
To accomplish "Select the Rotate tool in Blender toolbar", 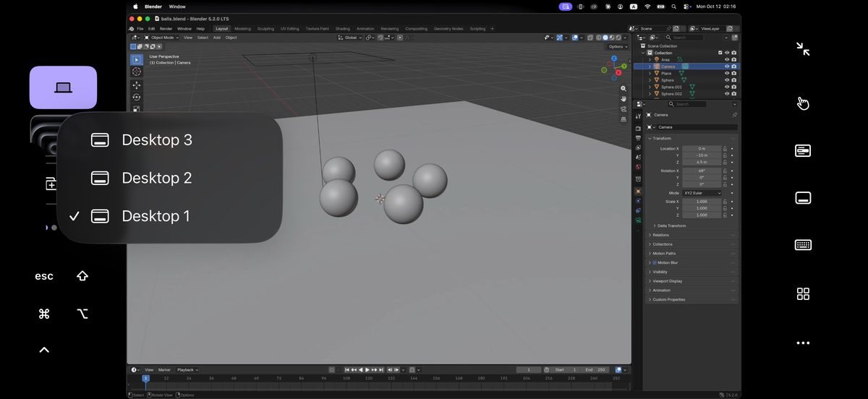I will click(x=136, y=97).
